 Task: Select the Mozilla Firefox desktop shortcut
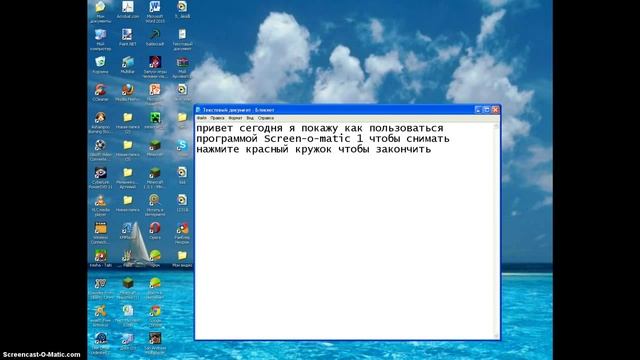click(127, 93)
